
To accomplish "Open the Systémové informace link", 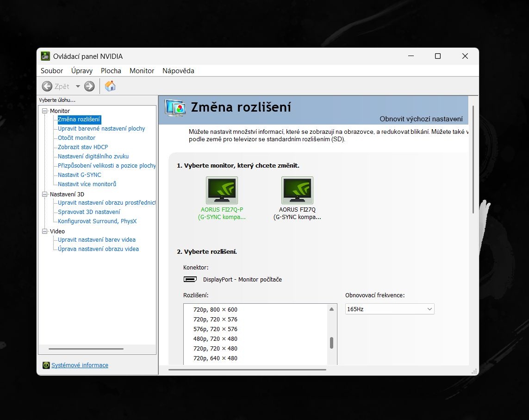I will (x=80, y=365).
